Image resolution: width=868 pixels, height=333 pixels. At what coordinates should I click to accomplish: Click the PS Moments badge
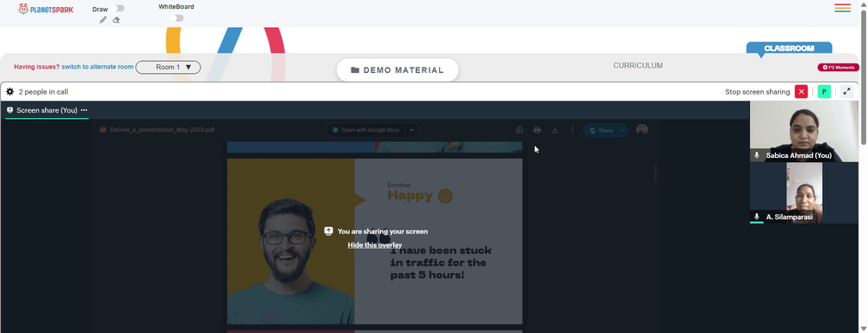click(x=838, y=68)
